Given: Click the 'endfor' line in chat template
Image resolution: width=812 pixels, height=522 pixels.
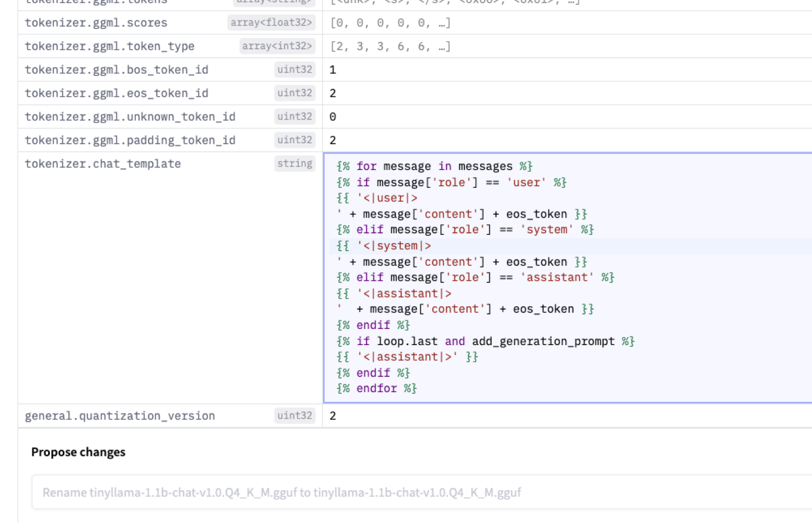Looking at the screenshot, I should (x=376, y=389).
